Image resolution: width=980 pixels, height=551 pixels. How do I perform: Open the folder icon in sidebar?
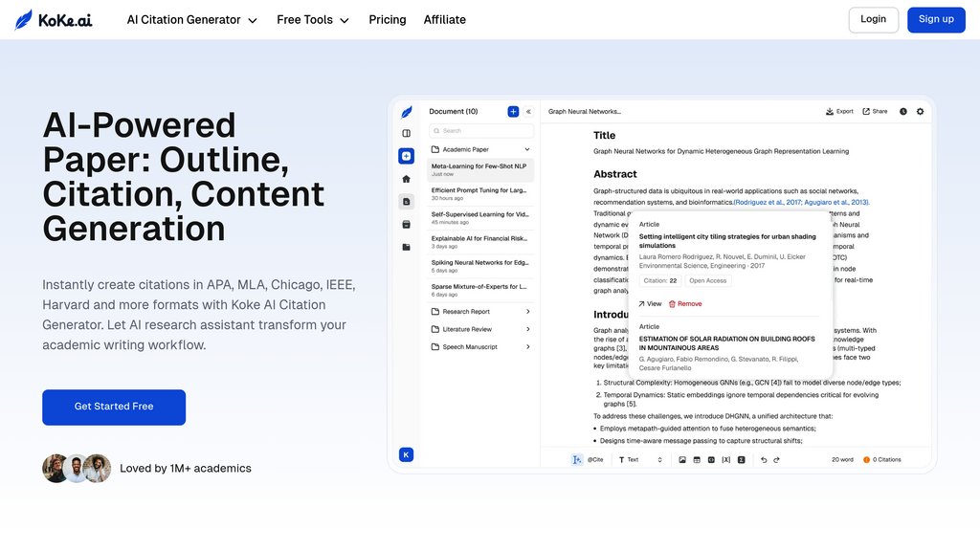(406, 247)
